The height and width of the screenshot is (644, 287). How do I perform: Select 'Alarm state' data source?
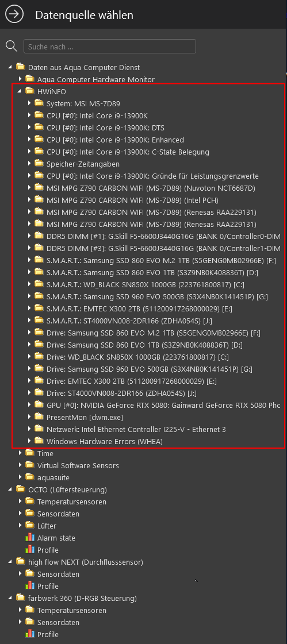[x=56, y=538]
